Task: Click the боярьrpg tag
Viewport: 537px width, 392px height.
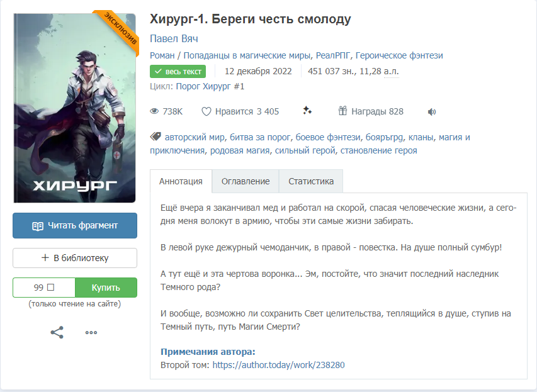Action: point(384,137)
